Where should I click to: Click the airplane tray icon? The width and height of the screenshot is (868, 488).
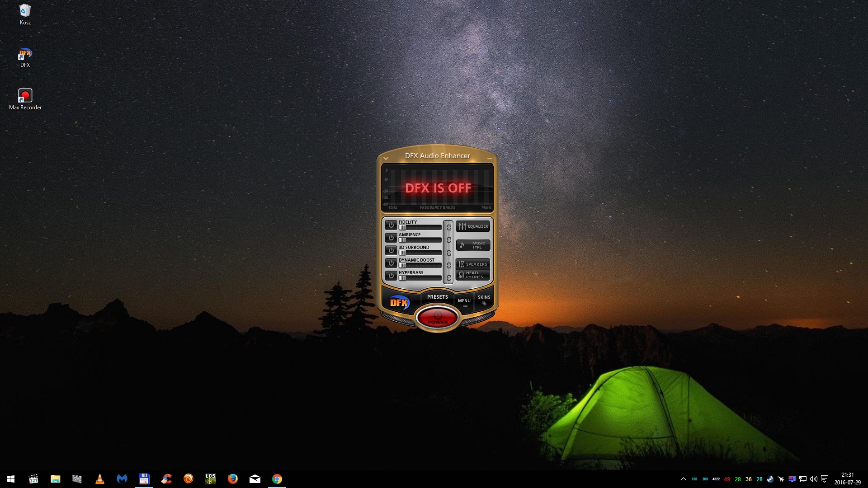coord(781,479)
